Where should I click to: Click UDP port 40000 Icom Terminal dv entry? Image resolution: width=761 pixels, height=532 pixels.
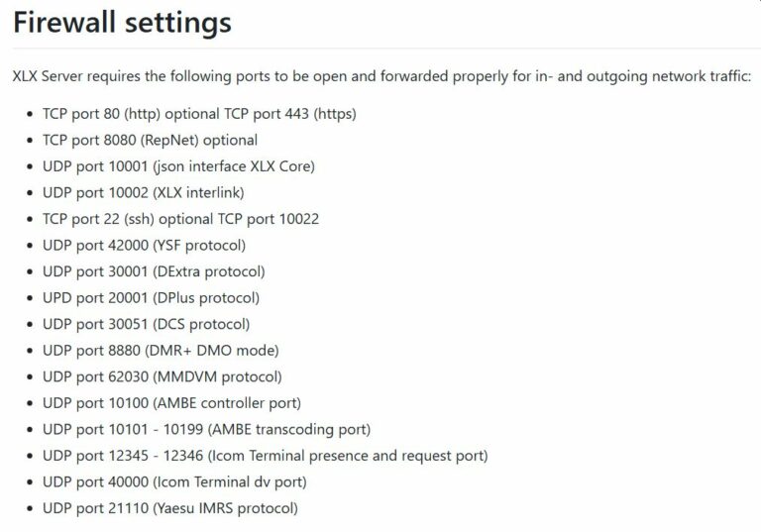point(174,481)
